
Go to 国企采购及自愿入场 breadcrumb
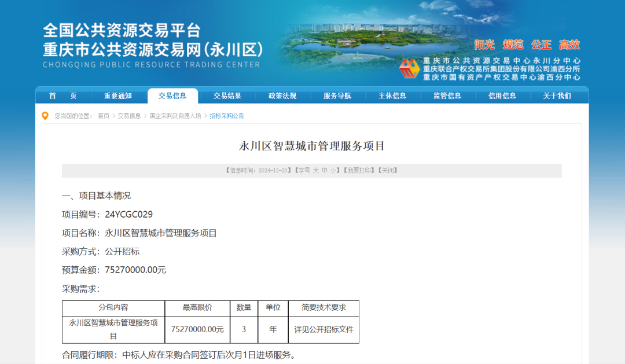point(175,116)
